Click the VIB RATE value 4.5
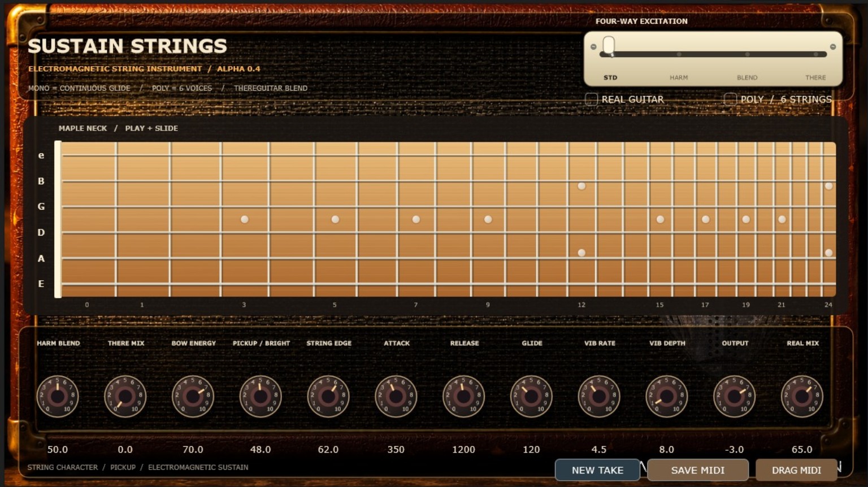Viewport: 868px width, 487px height. click(x=599, y=450)
